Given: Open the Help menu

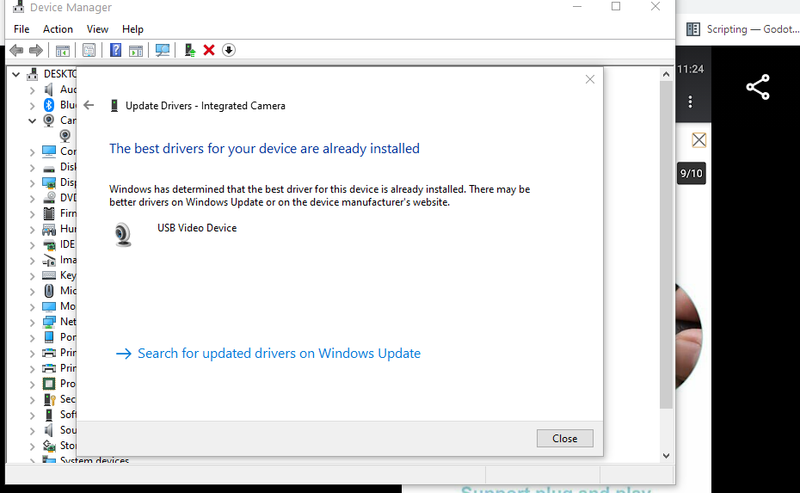Looking at the screenshot, I should (x=133, y=29).
